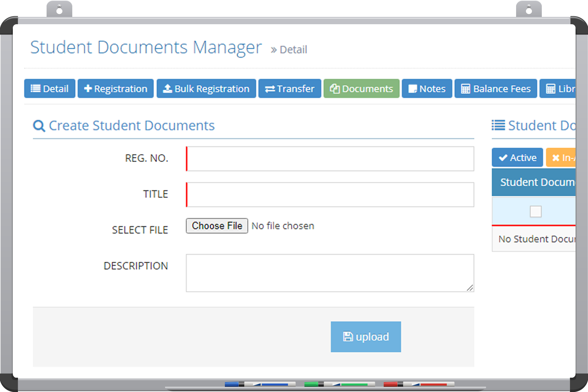Filter documents by Active status
Image resolution: width=588 pixels, height=392 pixels.
click(x=517, y=157)
